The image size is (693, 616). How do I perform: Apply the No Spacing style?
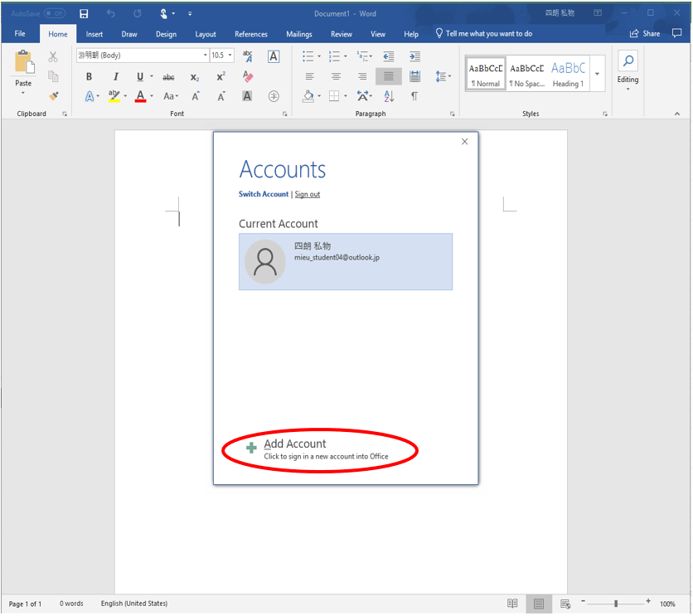coord(527,74)
